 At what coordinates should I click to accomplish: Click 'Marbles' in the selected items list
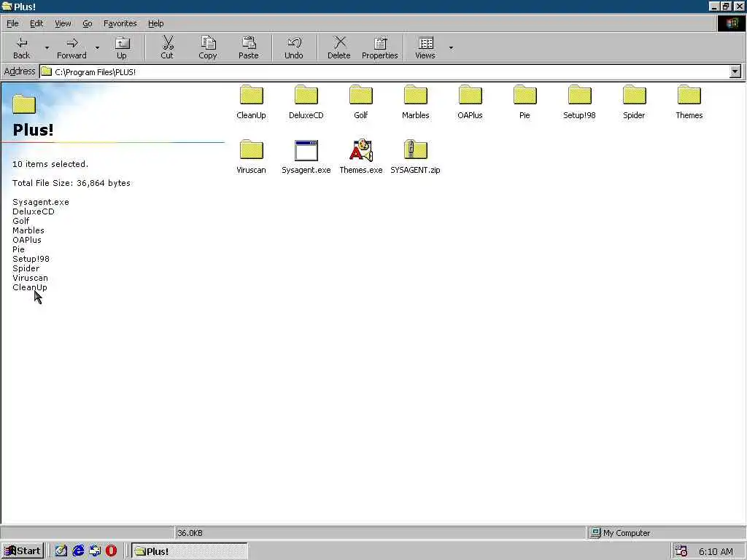[x=28, y=230]
